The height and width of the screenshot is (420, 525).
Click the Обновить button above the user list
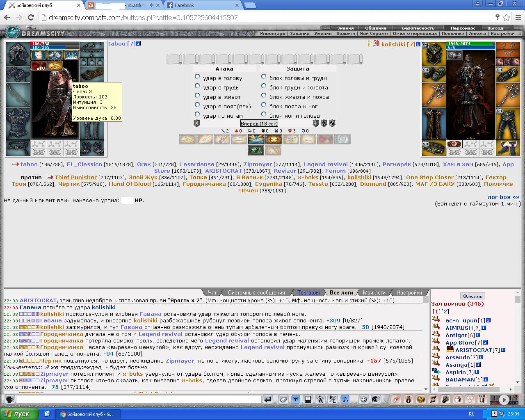[472, 296]
